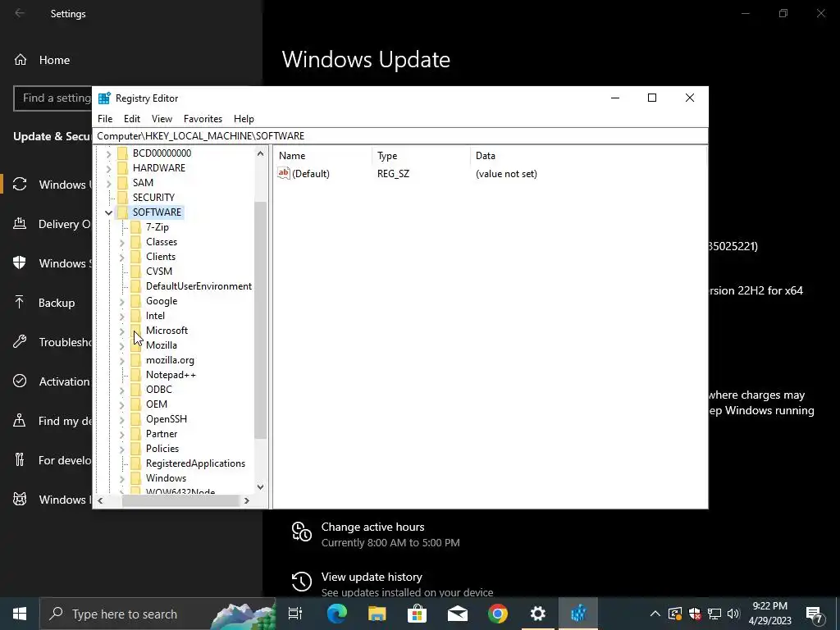Expand the BCD00000000 key

[x=109, y=153]
